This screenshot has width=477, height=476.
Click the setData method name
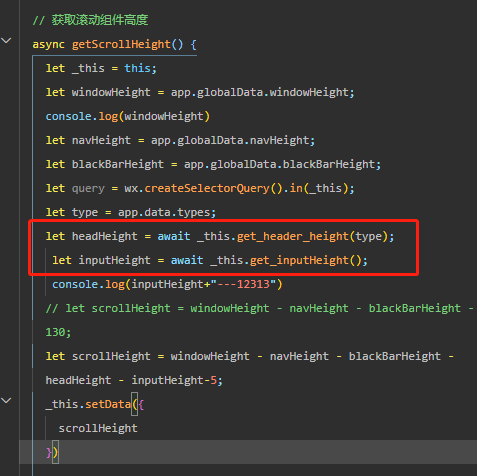tap(108, 404)
